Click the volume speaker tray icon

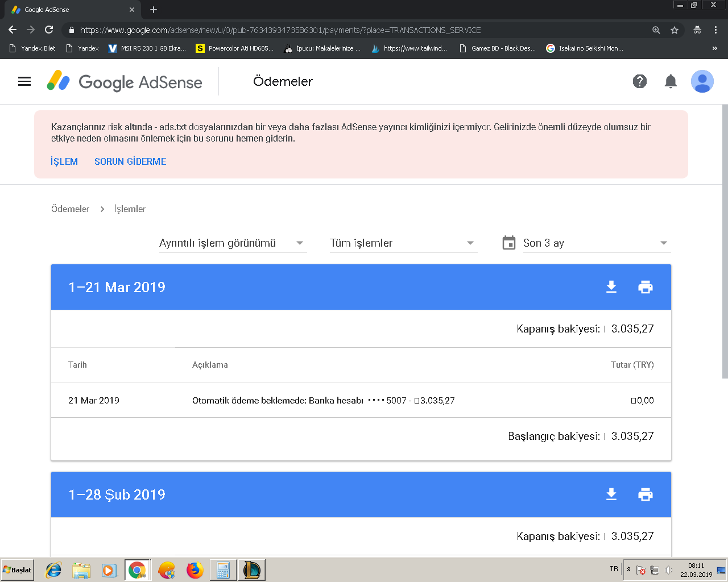pyautogui.click(x=668, y=570)
